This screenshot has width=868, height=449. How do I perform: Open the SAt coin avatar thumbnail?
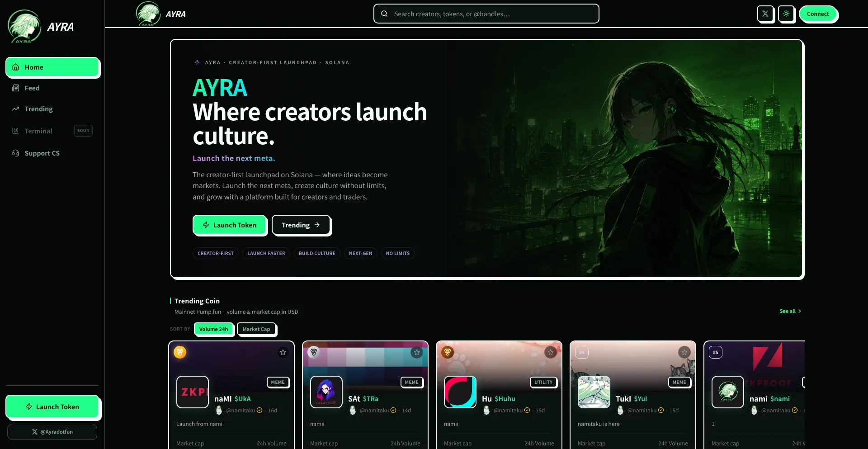(x=326, y=392)
